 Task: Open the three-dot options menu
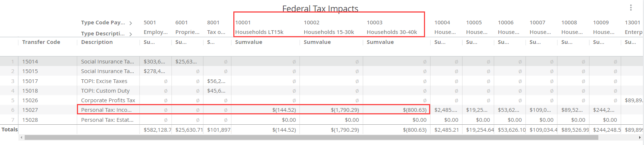pyautogui.click(x=631, y=8)
